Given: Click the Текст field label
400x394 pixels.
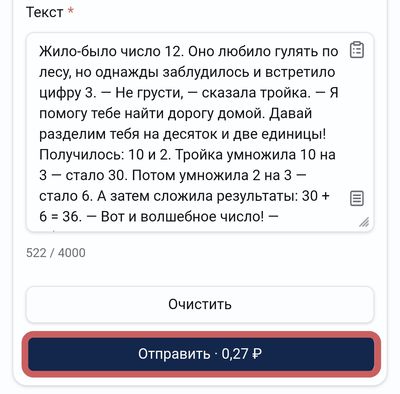Looking at the screenshot, I should 44,12.
